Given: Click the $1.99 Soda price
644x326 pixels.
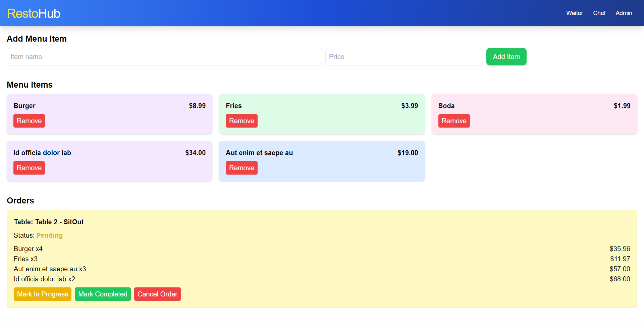Looking at the screenshot, I should coord(622,106).
